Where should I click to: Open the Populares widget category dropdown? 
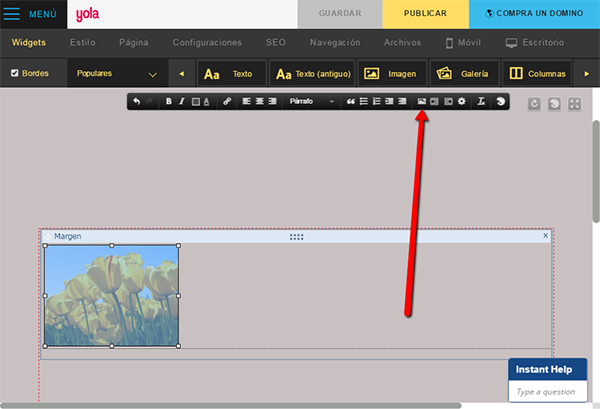(x=117, y=74)
